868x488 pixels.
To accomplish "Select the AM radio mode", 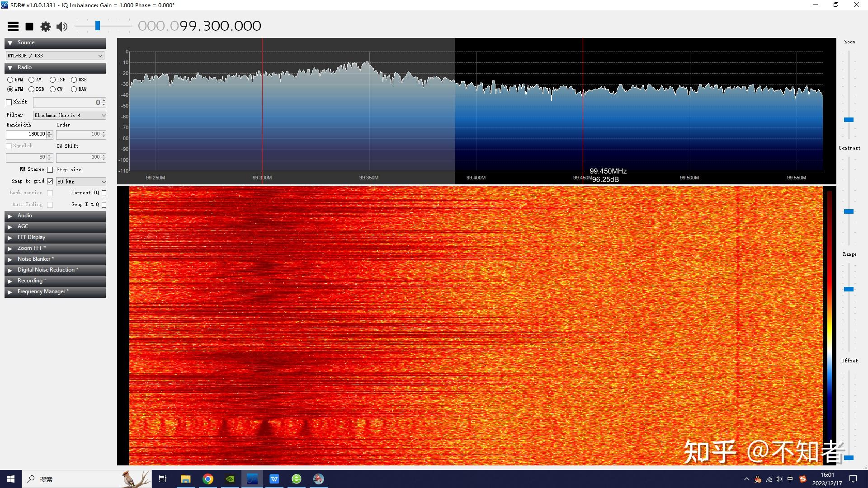I will 31,80.
